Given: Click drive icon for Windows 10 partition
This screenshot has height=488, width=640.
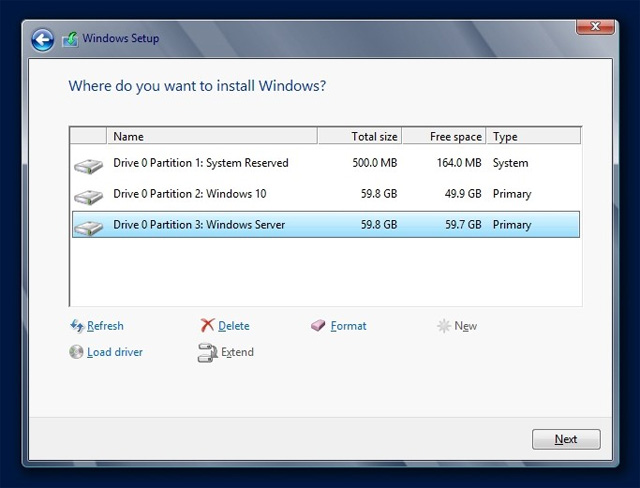Looking at the screenshot, I should (x=88, y=195).
